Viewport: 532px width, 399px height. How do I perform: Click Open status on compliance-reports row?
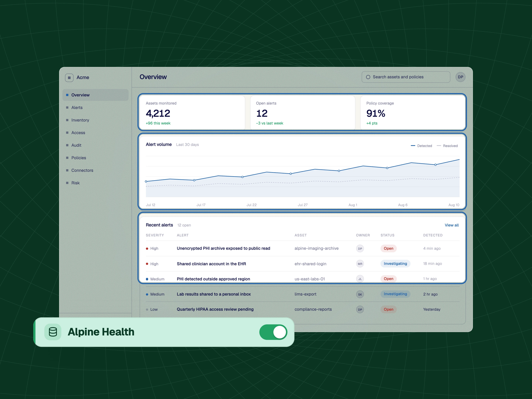388,309
